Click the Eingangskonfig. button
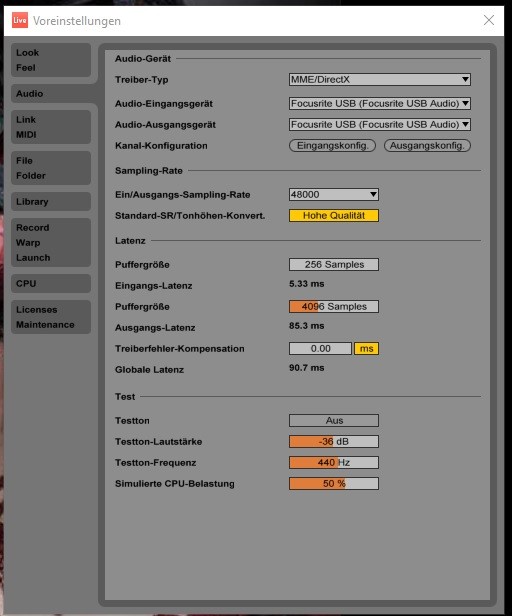Image resolution: width=512 pixels, height=616 pixels. (x=332, y=145)
